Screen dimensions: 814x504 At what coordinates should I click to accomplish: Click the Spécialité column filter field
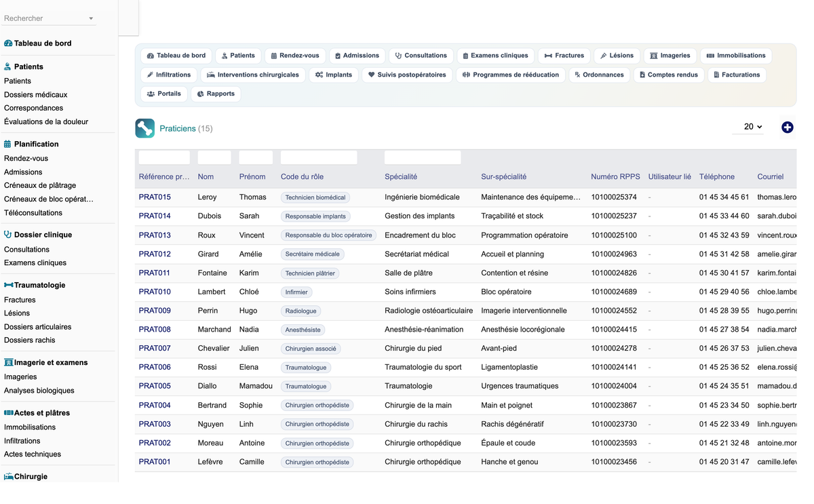423,157
